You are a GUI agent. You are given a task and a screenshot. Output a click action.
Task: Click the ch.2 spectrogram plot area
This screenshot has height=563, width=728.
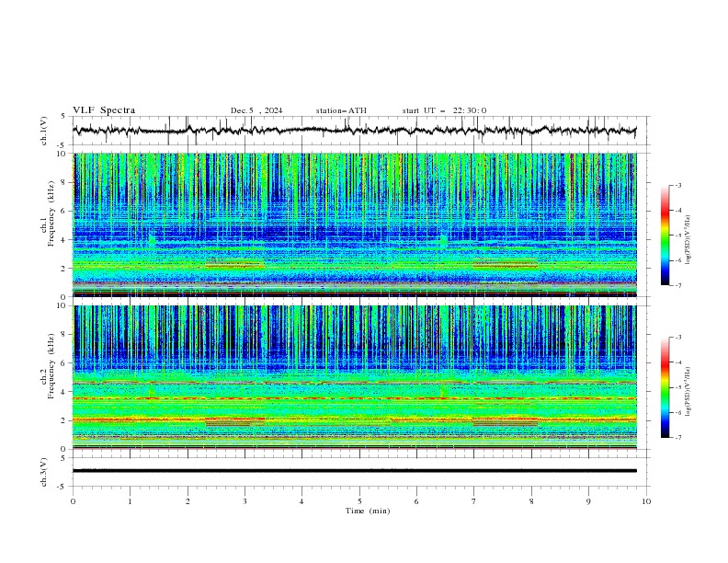click(355, 377)
